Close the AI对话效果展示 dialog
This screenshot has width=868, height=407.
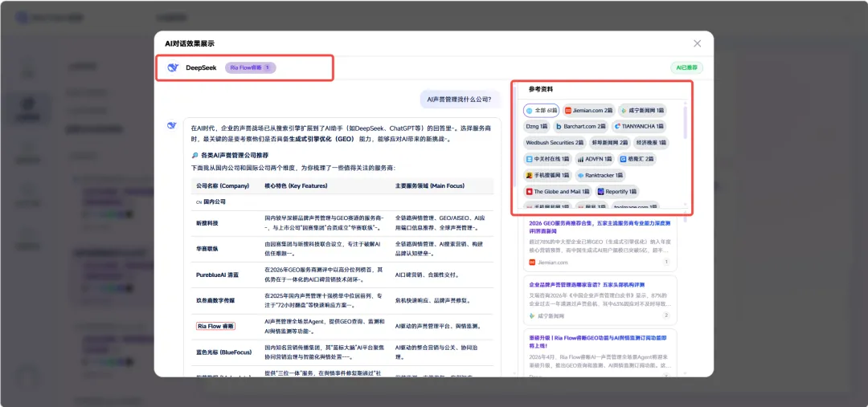[x=697, y=43]
